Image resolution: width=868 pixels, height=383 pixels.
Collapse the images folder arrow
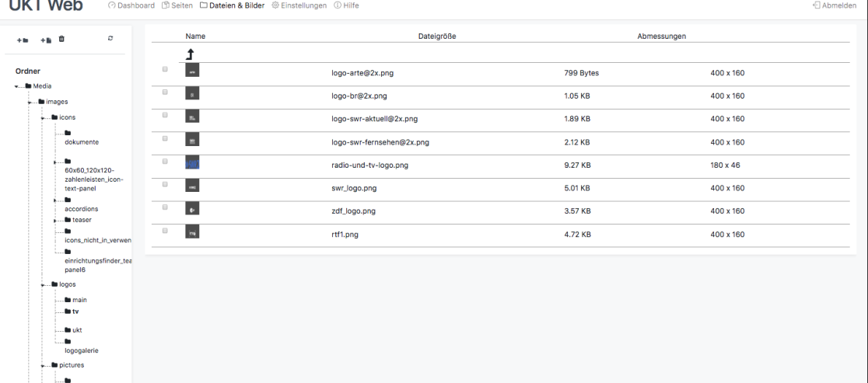[30, 103]
